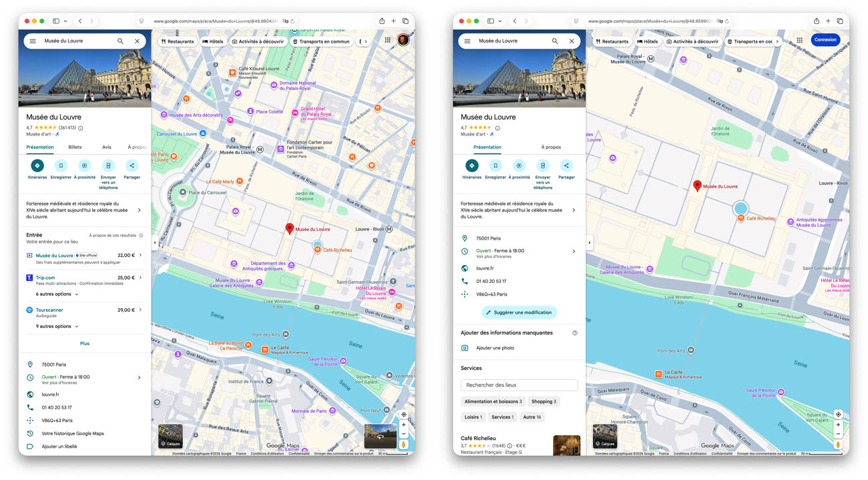Viewport: 868px width, 480px height.
Task: Click Partager icon in the left window
Action: pyautogui.click(x=132, y=166)
